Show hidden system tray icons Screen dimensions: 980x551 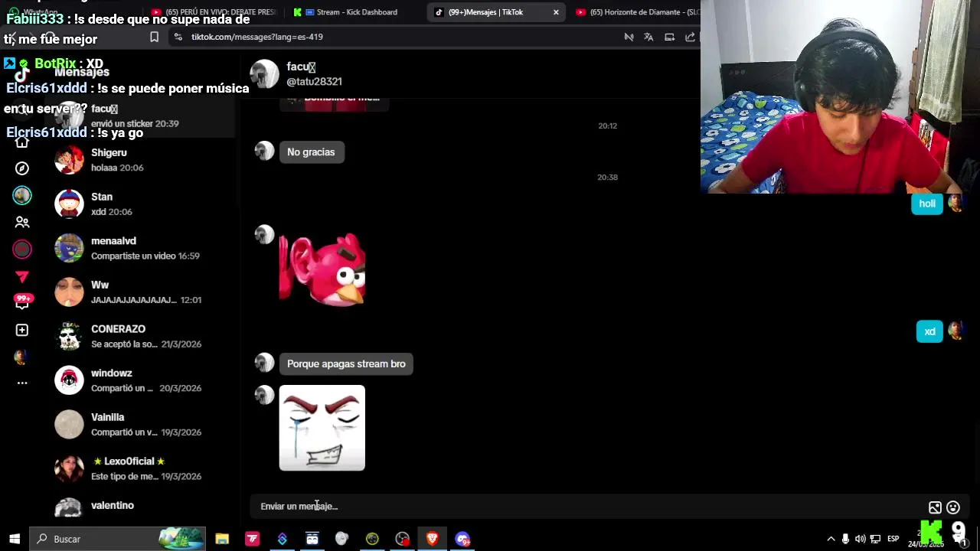(x=831, y=539)
